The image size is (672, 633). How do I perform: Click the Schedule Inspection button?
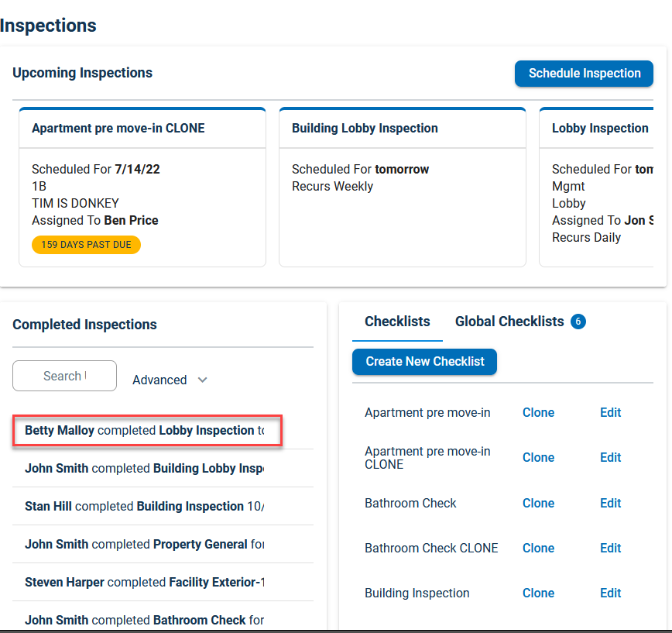click(584, 74)
